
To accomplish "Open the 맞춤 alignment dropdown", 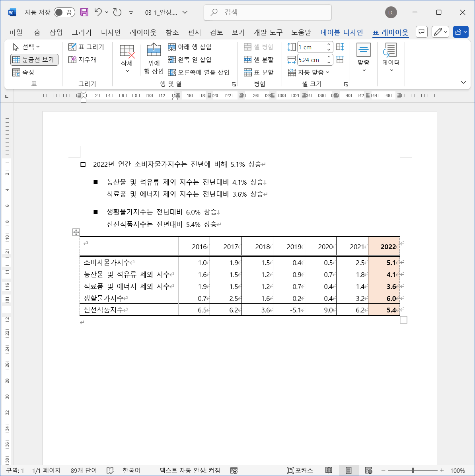I will pyautogui.click(x=364, y=58).
